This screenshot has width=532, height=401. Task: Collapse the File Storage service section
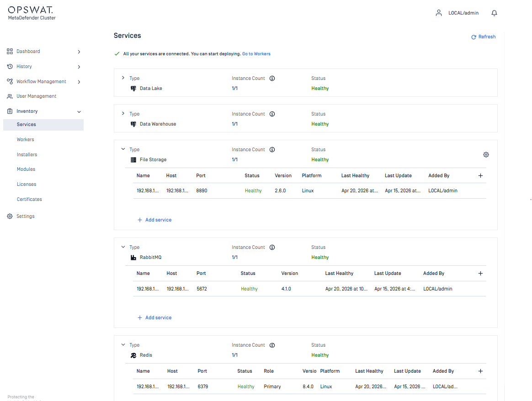pyautogui.click(x=123, y=149)
